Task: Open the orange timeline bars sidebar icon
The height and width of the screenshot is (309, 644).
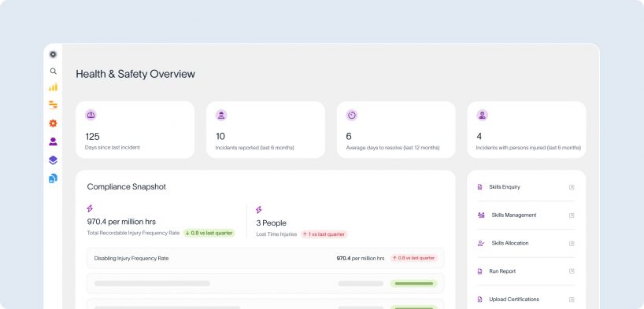Action: 53,105
